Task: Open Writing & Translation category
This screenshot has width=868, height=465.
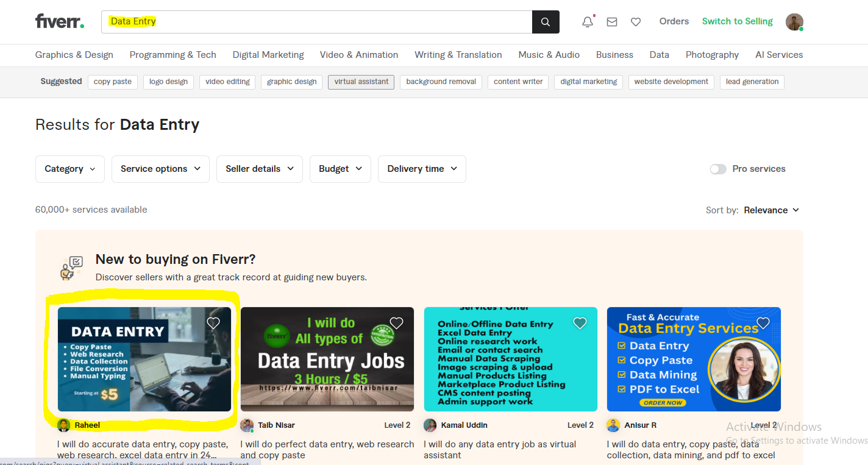Action: click(458, 55)
